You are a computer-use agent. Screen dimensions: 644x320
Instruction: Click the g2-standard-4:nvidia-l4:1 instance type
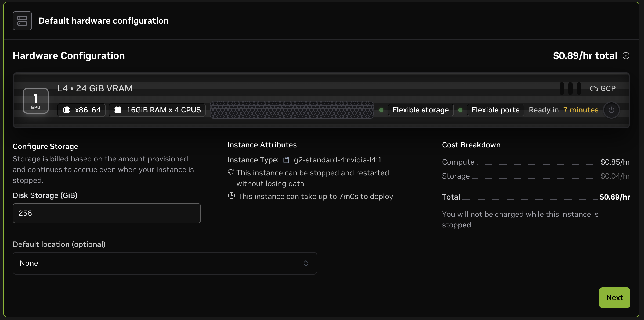pos(337,160)
